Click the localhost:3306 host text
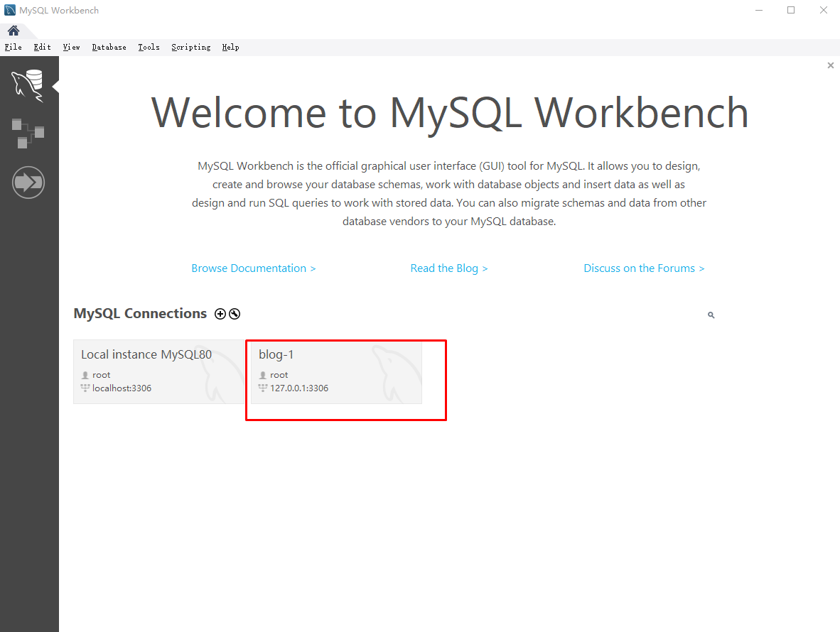This screenshot has height=632, width=840. 122,388
